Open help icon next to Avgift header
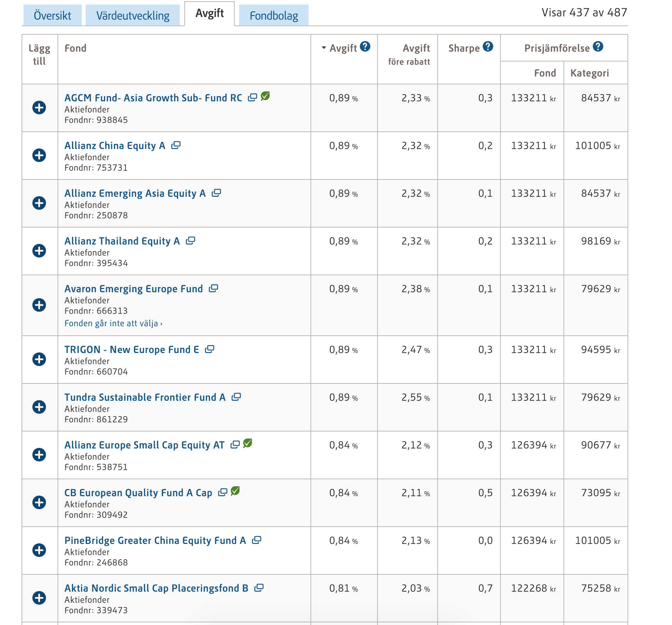 pyautogui.click(x=365, y=47)
